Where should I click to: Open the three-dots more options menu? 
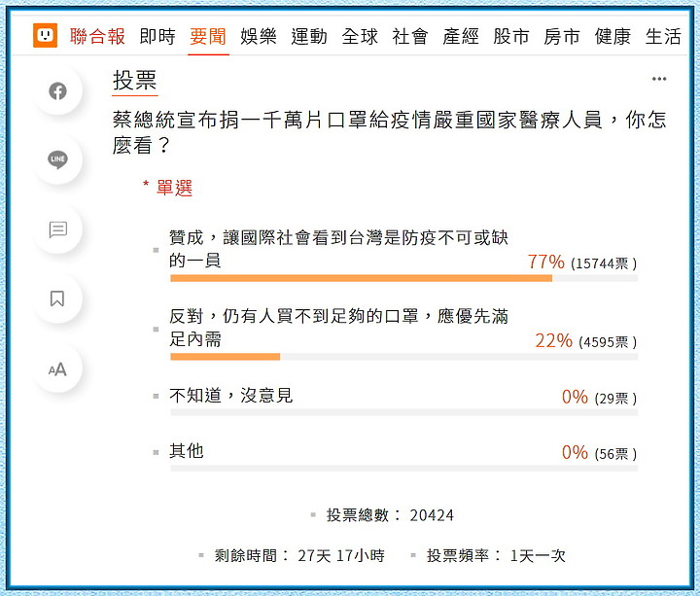coord(659,79)
